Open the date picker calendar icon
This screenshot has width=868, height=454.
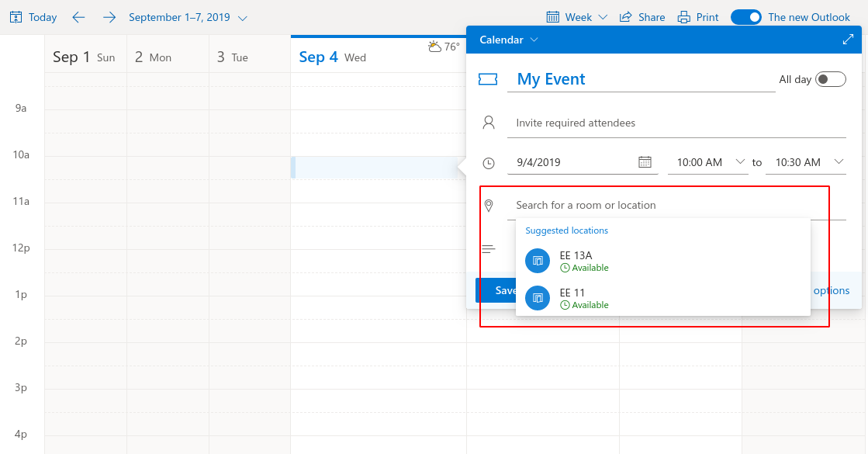[645, 162]
